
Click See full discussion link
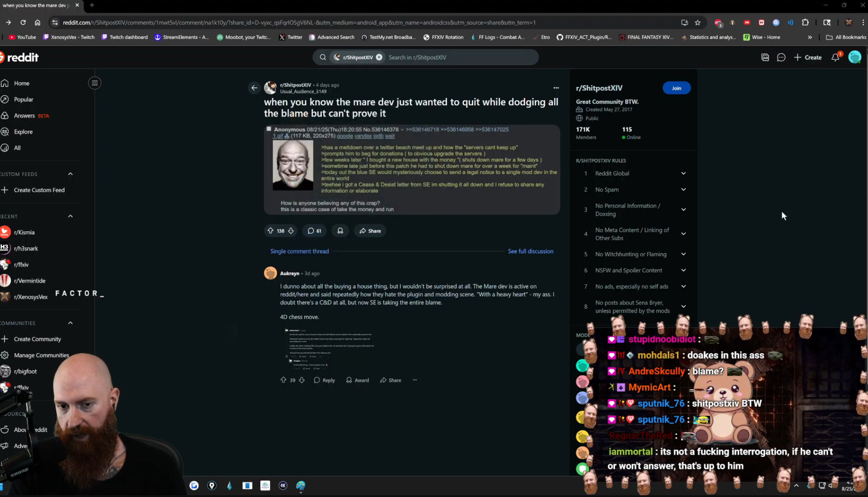click(530, 251)
